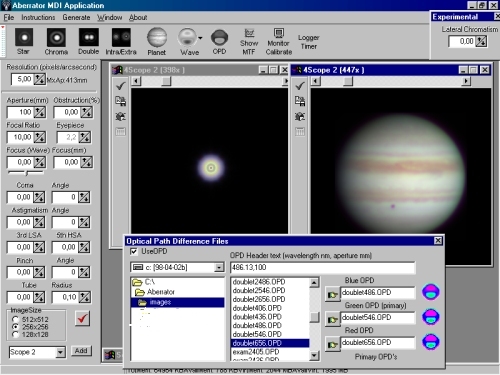Click the Red OPD wavefront preview icon

click(431, 342)
